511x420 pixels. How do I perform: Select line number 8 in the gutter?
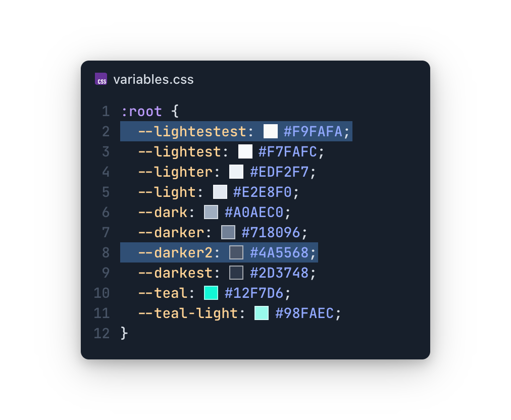click(105, 252)
